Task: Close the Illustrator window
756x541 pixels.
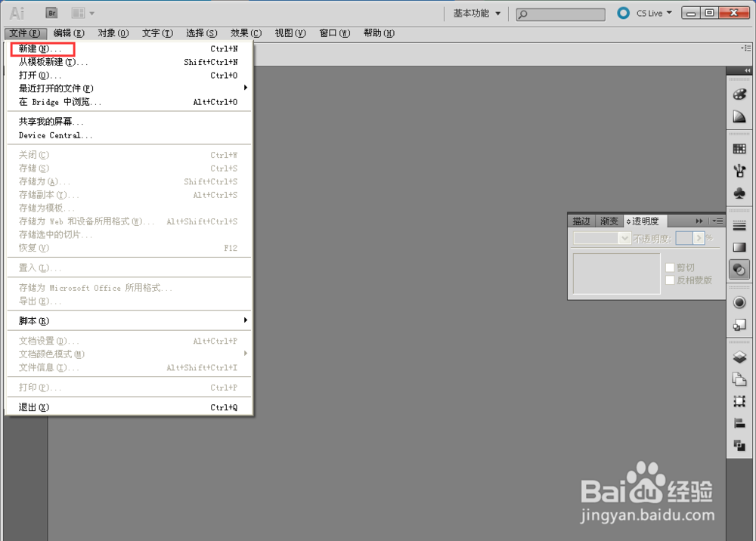Action: click(734, 13)
